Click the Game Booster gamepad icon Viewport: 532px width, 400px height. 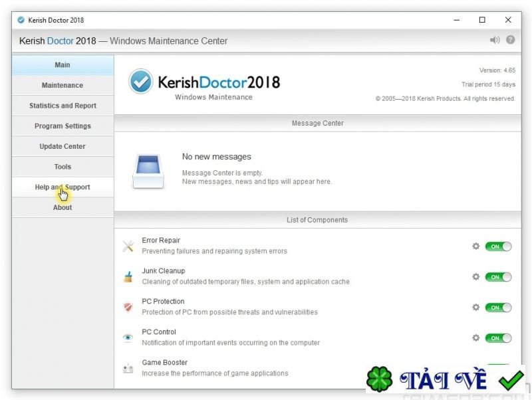coord(128,368)
